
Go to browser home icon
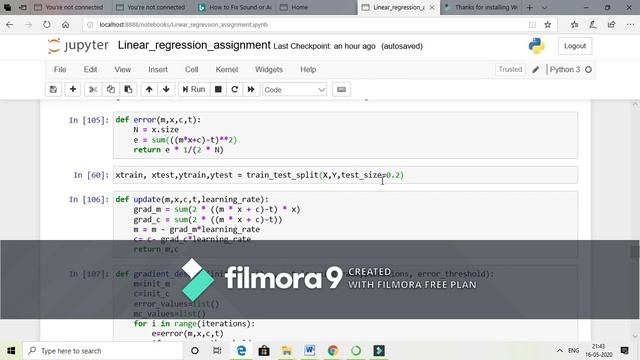pyautogui.click(x=65, y=24)
